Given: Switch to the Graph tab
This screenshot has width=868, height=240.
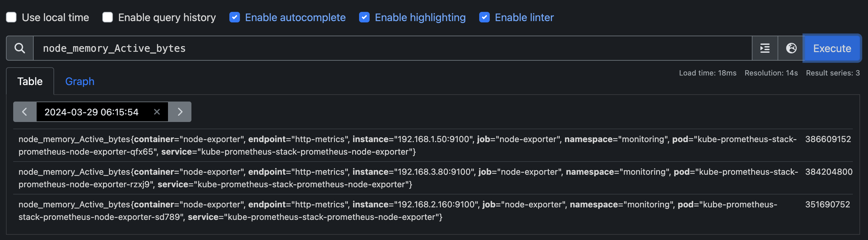Looking at the screenshot, I should [x=80, y=81].
